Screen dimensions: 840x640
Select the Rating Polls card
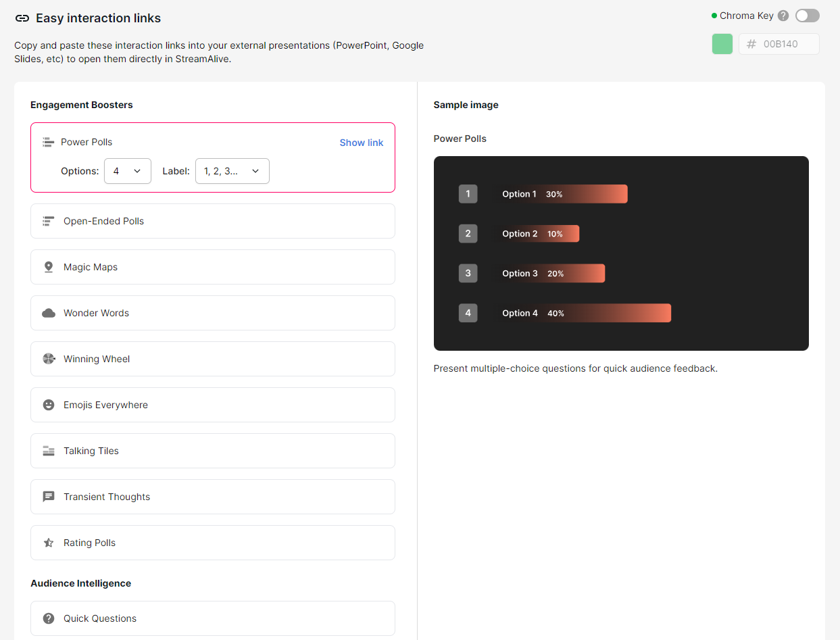(x=213, y=543)
